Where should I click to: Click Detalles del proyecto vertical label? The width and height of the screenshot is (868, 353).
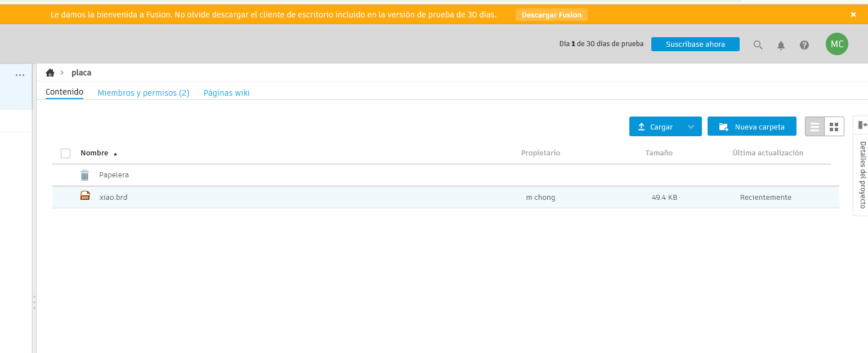point(862,175)
